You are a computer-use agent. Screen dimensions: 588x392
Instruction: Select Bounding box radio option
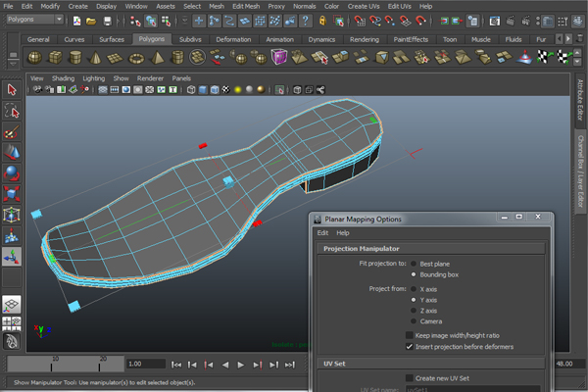[414, 274]
